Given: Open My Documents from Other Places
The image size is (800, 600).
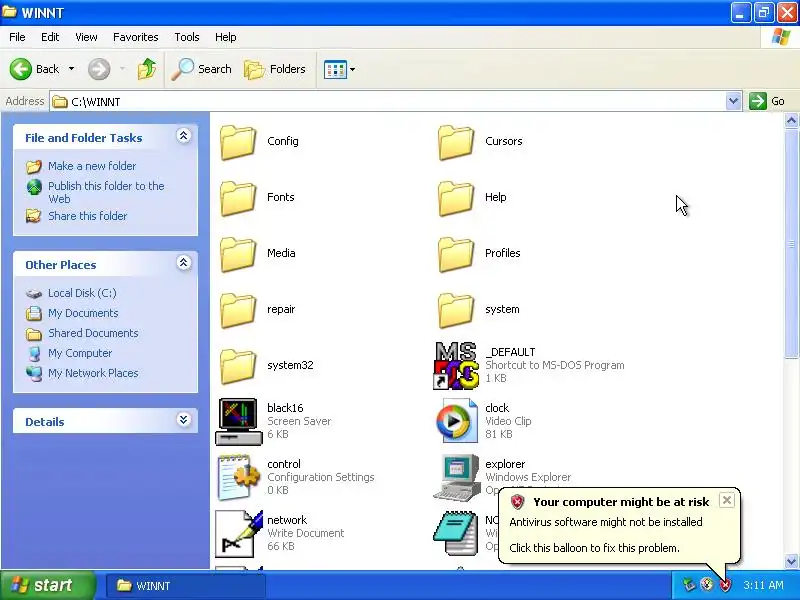Looking at the screenshot, I should pos(83,313).
